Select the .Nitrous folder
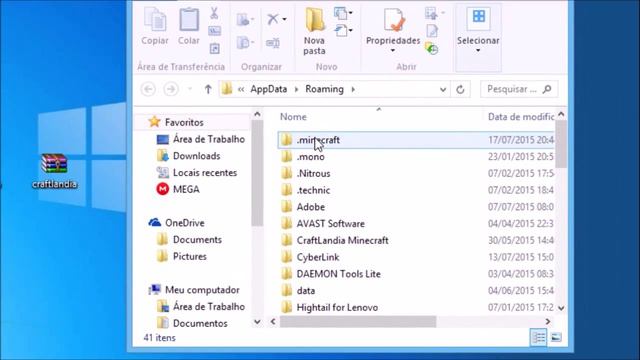 [x=313, y=173]
